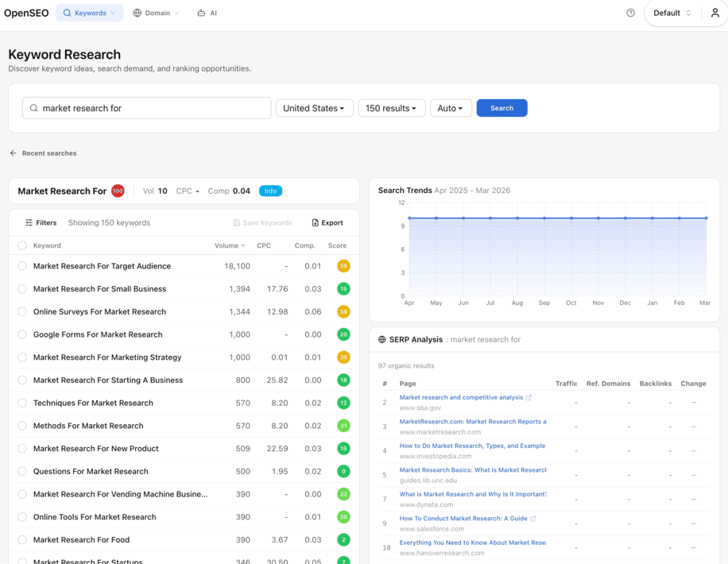Click the globe icon beside SERP Analysis

(382, 339)
